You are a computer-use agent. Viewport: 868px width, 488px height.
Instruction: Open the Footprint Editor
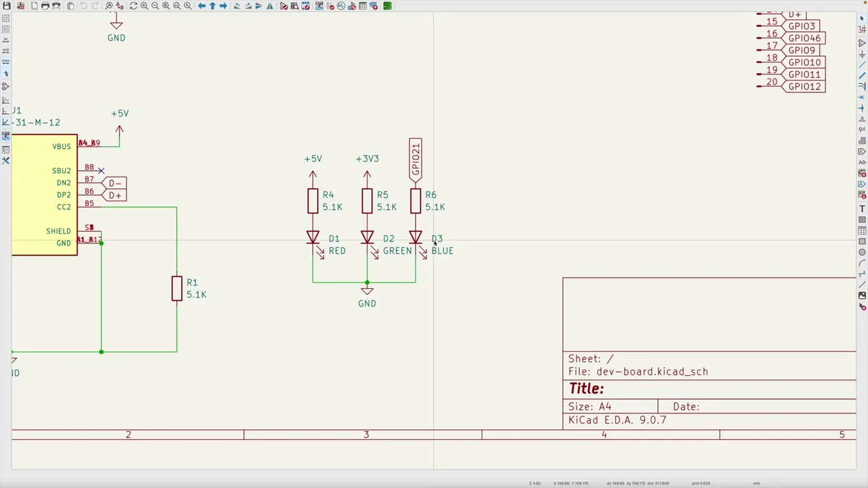[305, 6]
